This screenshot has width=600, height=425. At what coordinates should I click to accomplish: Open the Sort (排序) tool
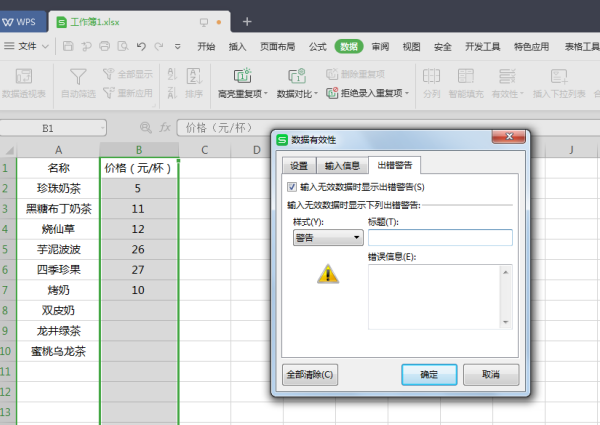(x=194, y=83)
